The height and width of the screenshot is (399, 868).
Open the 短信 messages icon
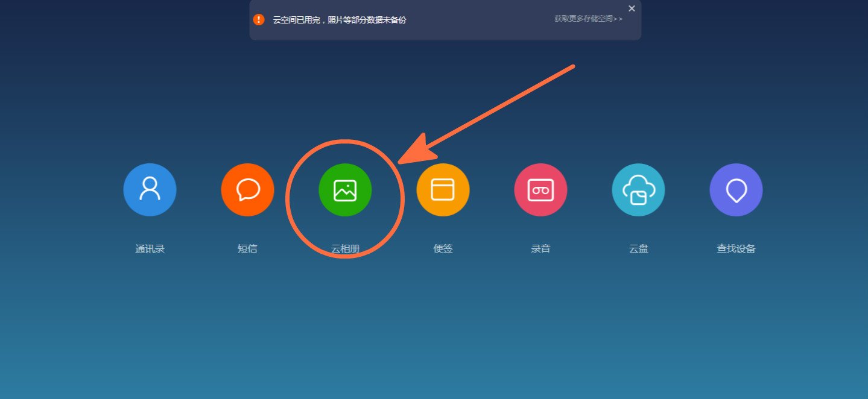pos(247,189)
